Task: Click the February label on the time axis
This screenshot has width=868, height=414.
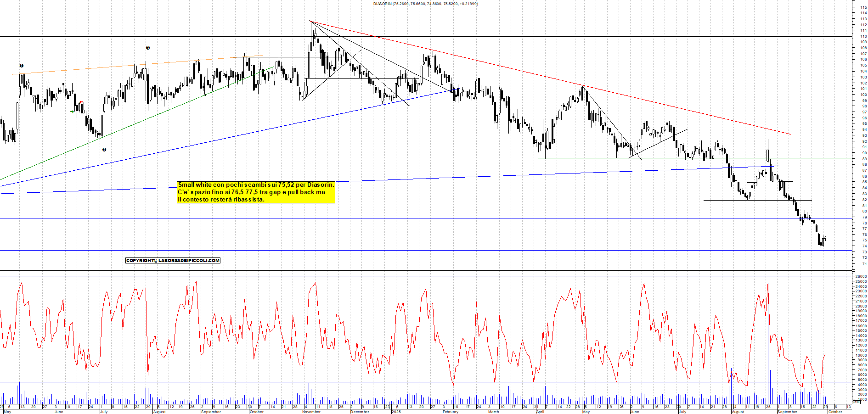Action: point(450,412)
